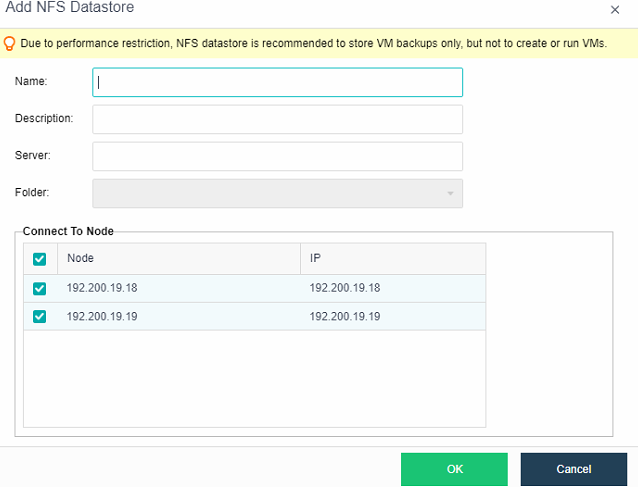638x487 pixels.
Task: Select the Server input field
Action: tap(277, 156)
